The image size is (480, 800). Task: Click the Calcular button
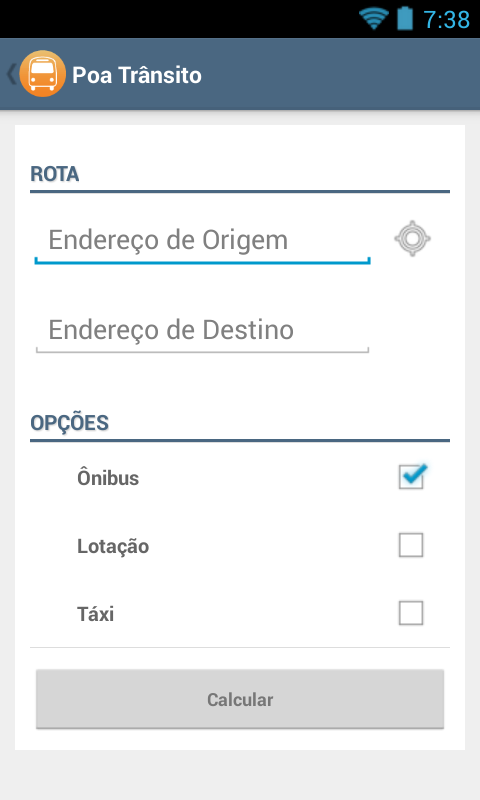(240, 699)
